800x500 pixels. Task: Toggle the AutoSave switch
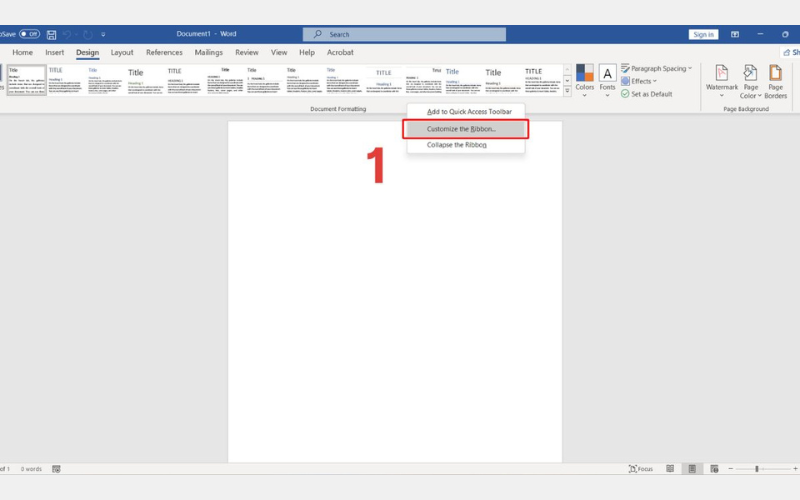click(x=30, y=34)
